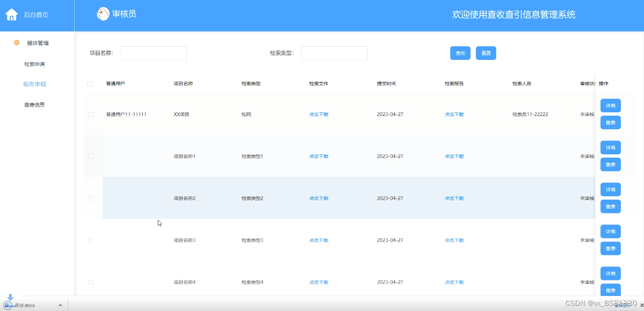This screenshot has width=644, height=311.
Task: Check the checkbox for 项目名称1 row
Action: 91,156
